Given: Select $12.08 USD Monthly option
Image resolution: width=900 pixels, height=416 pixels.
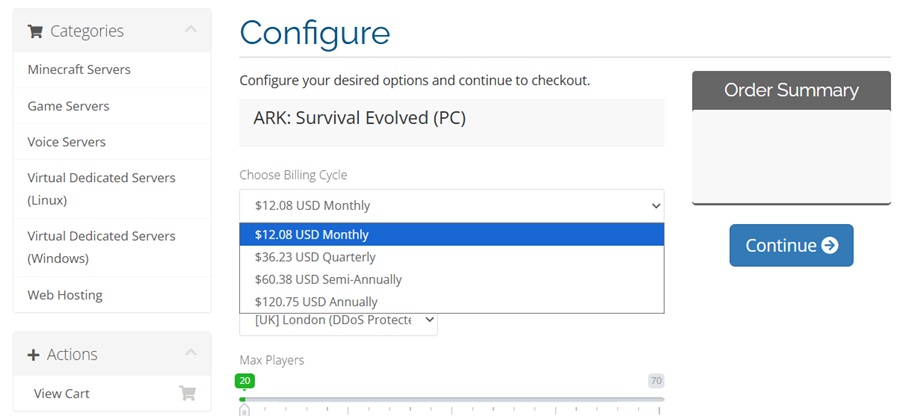Looking at the screenshot, I should point(452,235).
